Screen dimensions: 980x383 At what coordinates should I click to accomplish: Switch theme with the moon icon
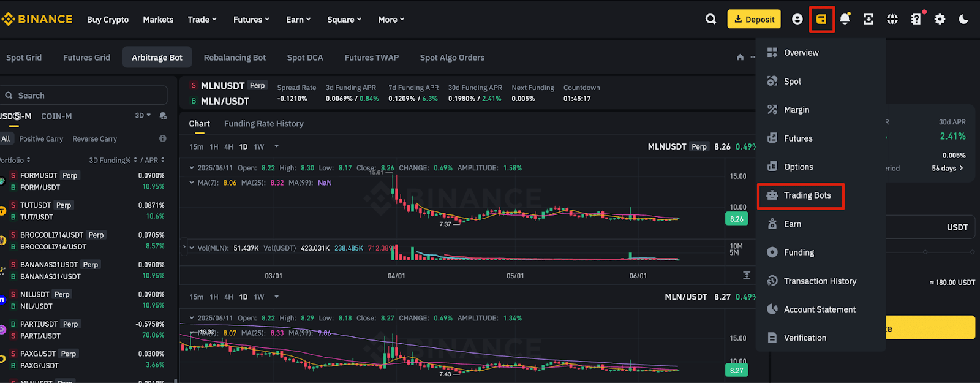tap(963, 19)
